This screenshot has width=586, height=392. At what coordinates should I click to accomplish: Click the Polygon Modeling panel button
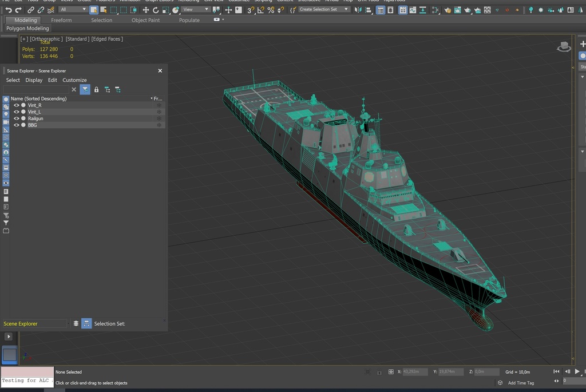27,28
